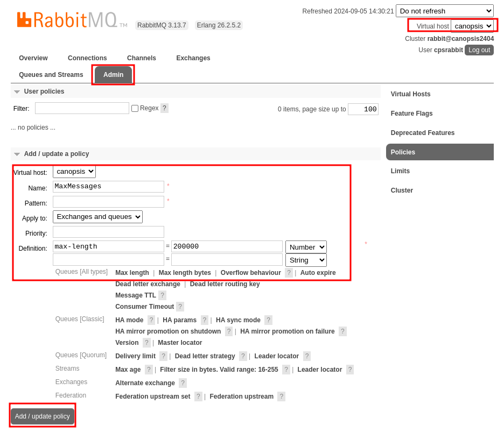Click the Dead letter exchange link
The width and height of the screenshot is (504, 432).
[148, 284]
